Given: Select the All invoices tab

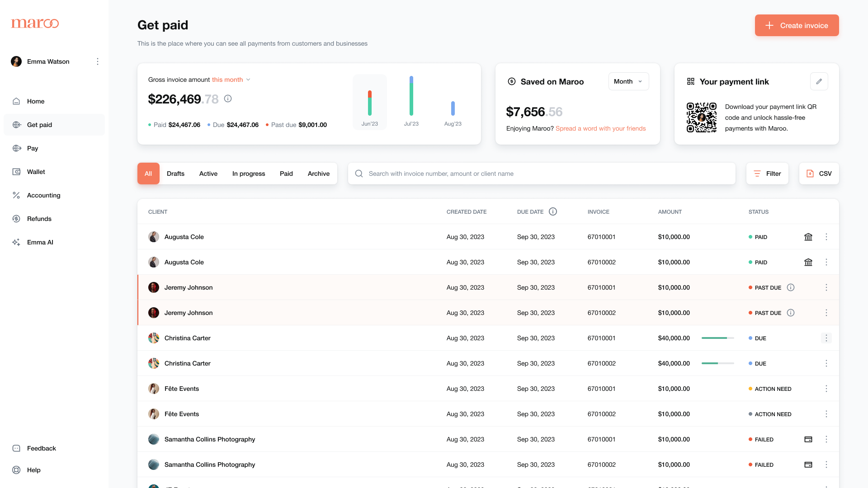Looking at the screenshot, I should pyautogui.click(x=148, y=174).
